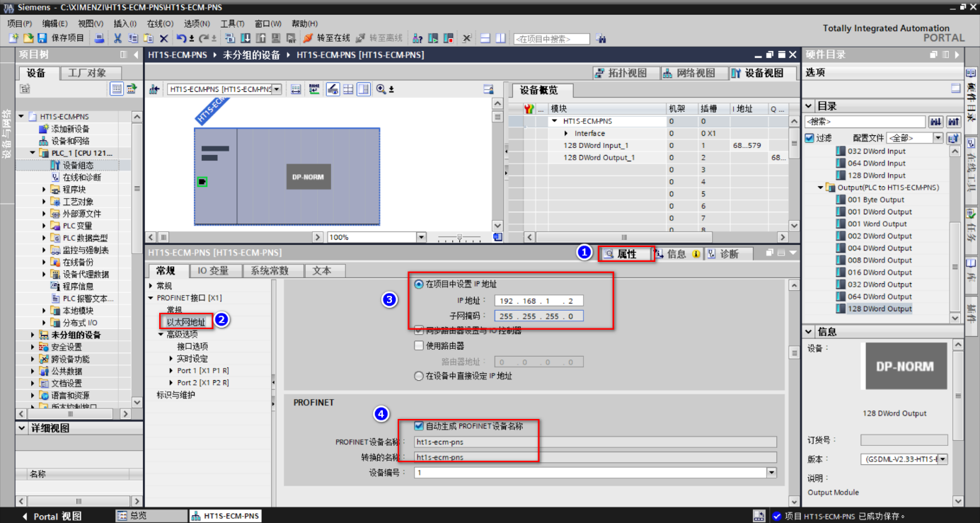Click the green interface port on the device
The width and height of the screenshot is (980, 523).
[202, 183]
